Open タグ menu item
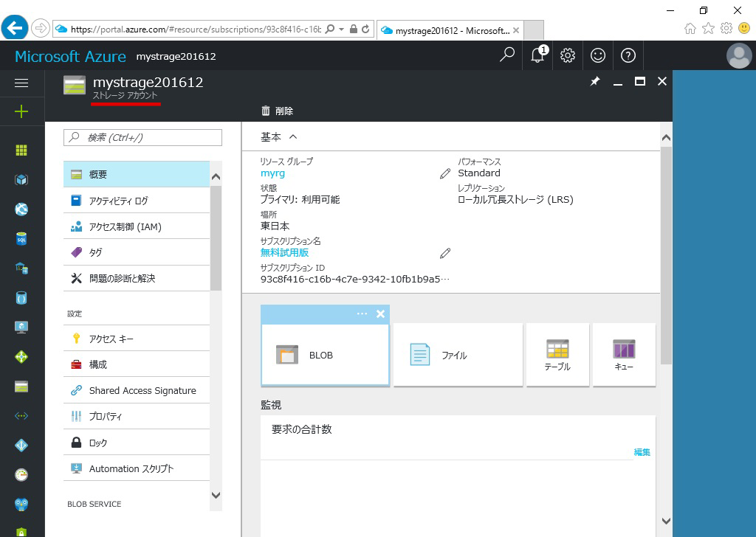 [137, 252]
